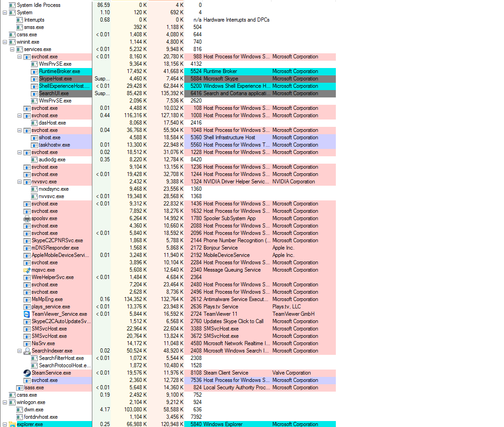Click the System Idle Process icon
The width and height of the screenshot is (504, 427).
click(12, 5)
